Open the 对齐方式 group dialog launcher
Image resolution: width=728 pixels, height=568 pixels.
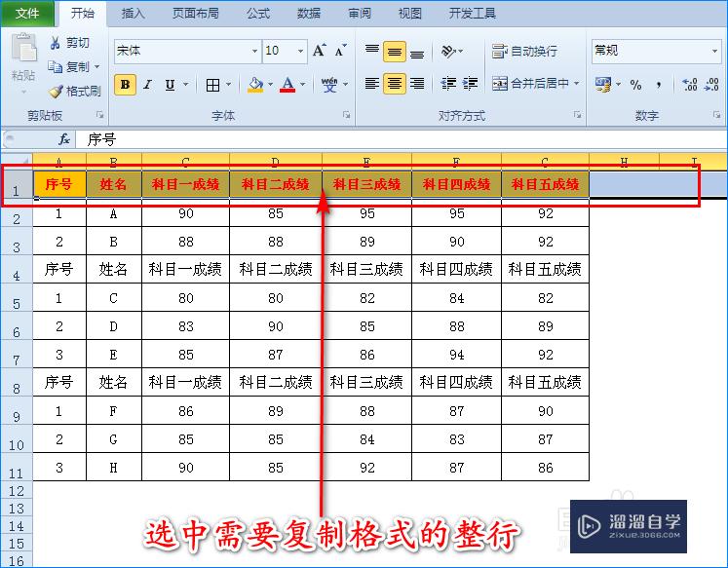tap(577, 115)
